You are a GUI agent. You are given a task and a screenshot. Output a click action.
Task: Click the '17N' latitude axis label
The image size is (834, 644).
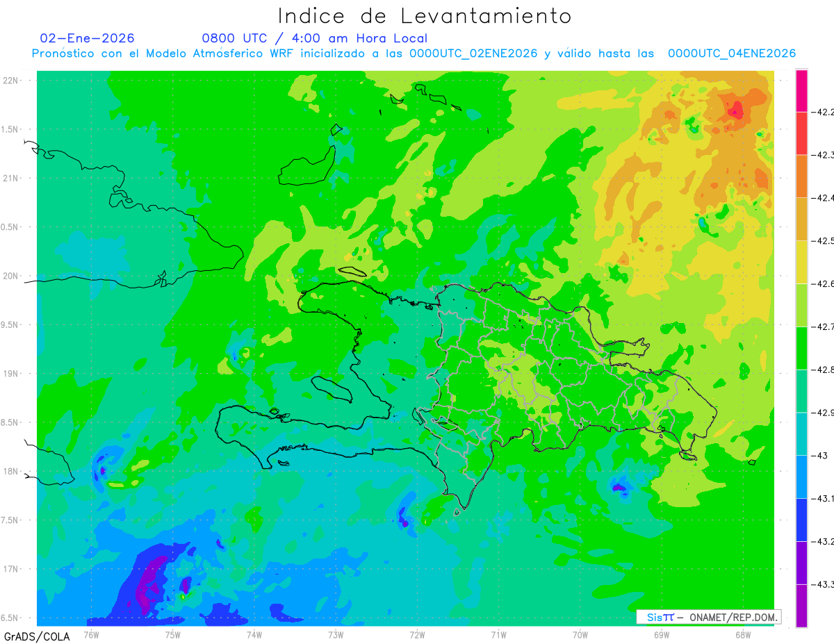click(10, 570)
